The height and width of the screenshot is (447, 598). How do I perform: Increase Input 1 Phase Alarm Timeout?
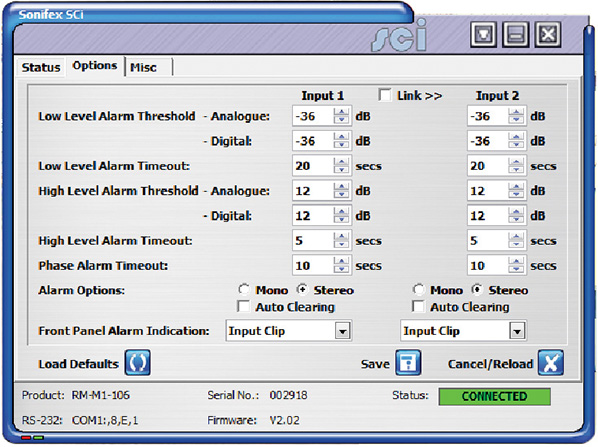tap(341, 262)
